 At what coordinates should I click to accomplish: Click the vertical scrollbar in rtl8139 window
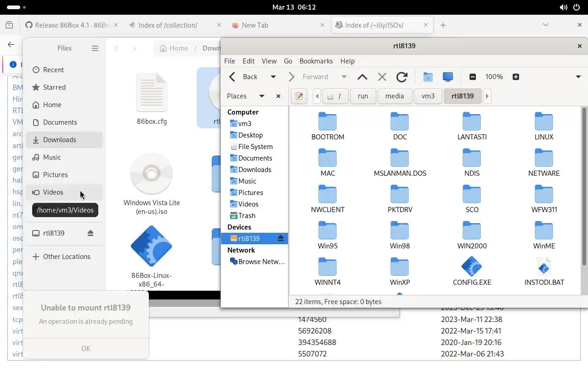(584, 186)
